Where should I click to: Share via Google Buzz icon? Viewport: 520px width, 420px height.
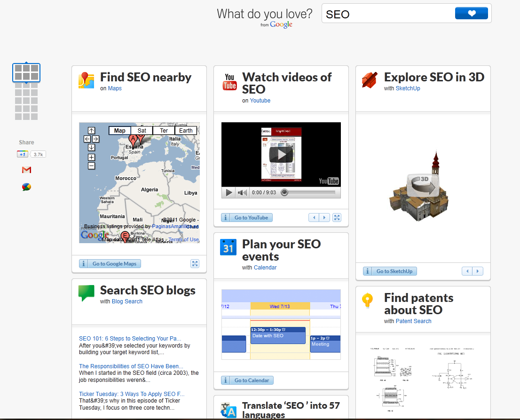coord(26,187)
